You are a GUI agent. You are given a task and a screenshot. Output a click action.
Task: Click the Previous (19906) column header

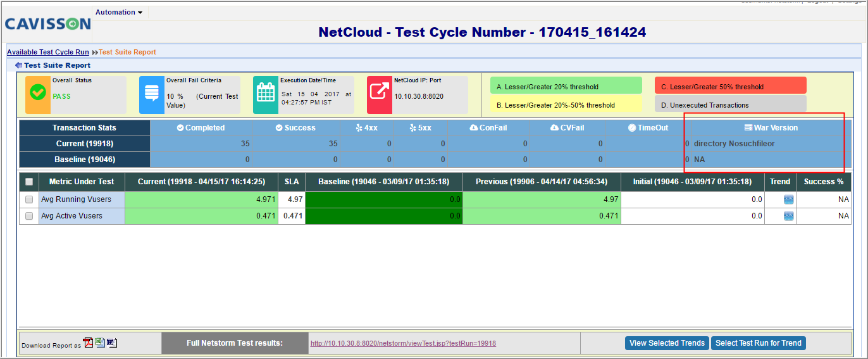pyautogui.click(x=543, y=182)
